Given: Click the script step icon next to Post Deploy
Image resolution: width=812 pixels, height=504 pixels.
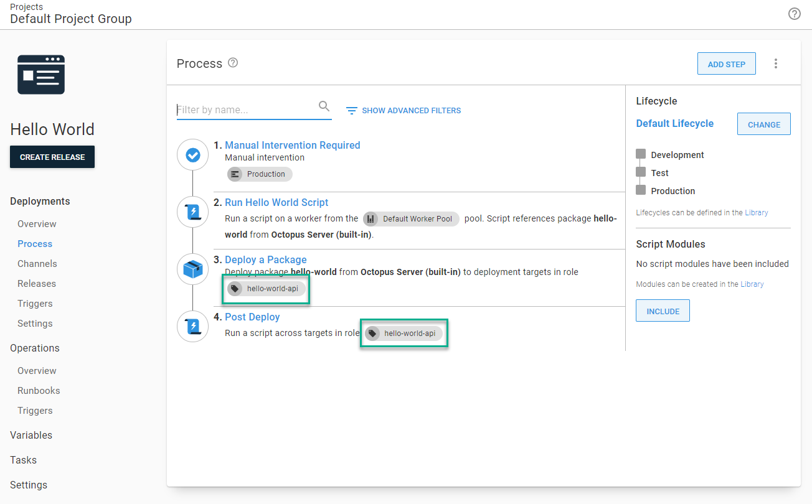Looking at the screenshot, I should pos(192,326).
